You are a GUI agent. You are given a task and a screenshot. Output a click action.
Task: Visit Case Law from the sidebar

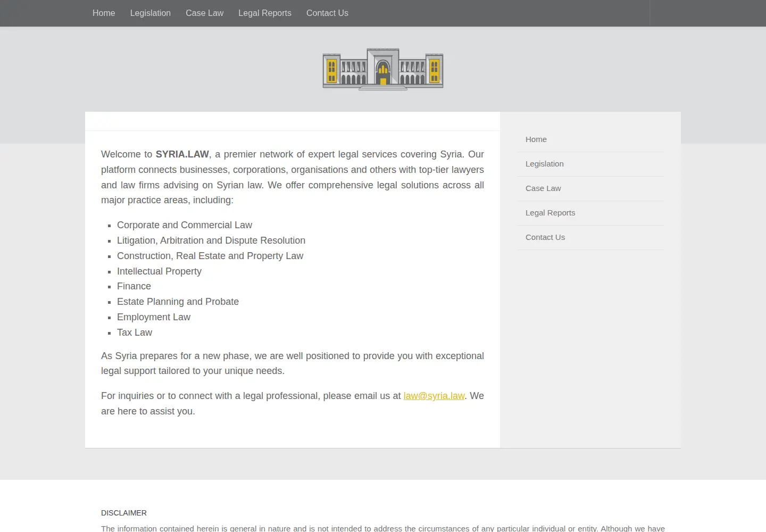(x=543, y=188)
